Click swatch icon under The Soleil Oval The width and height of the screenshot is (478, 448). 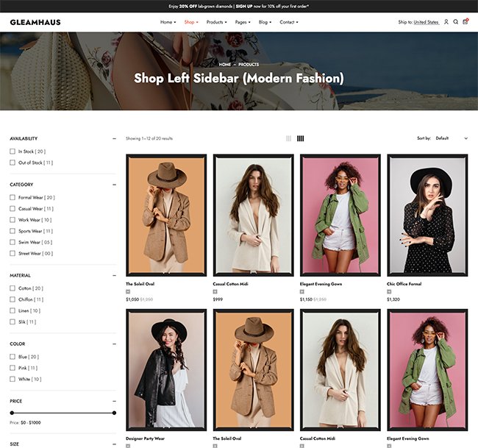coord(128,292)
